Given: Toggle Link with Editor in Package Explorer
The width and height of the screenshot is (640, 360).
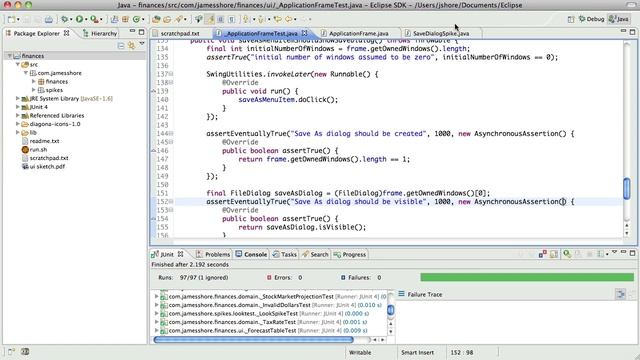Looking at the screenshot, I should tap(131, 46).
